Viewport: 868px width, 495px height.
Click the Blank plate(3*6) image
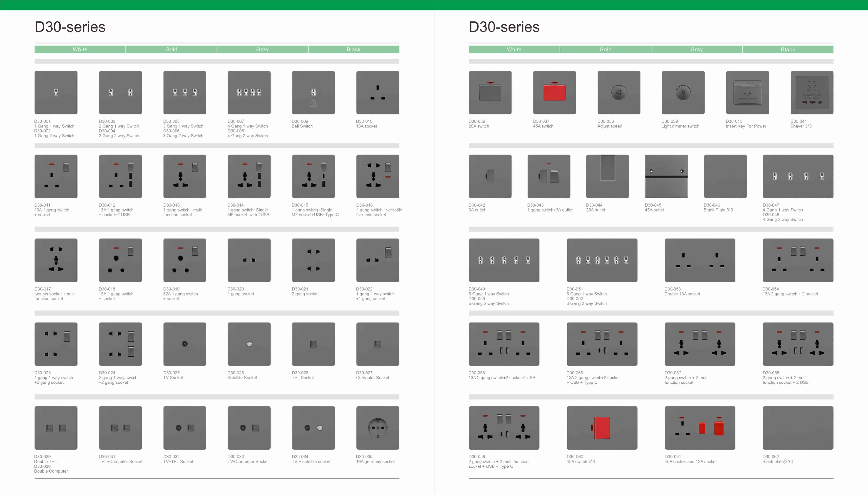tap(798, 428)
